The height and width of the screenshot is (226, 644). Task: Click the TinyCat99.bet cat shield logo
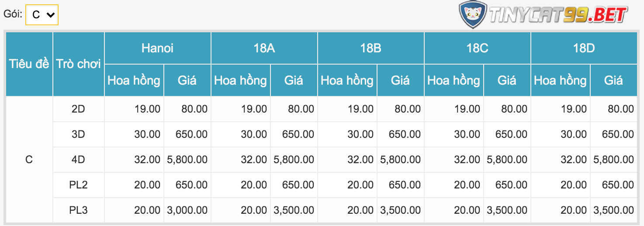[x=472, y=15]
